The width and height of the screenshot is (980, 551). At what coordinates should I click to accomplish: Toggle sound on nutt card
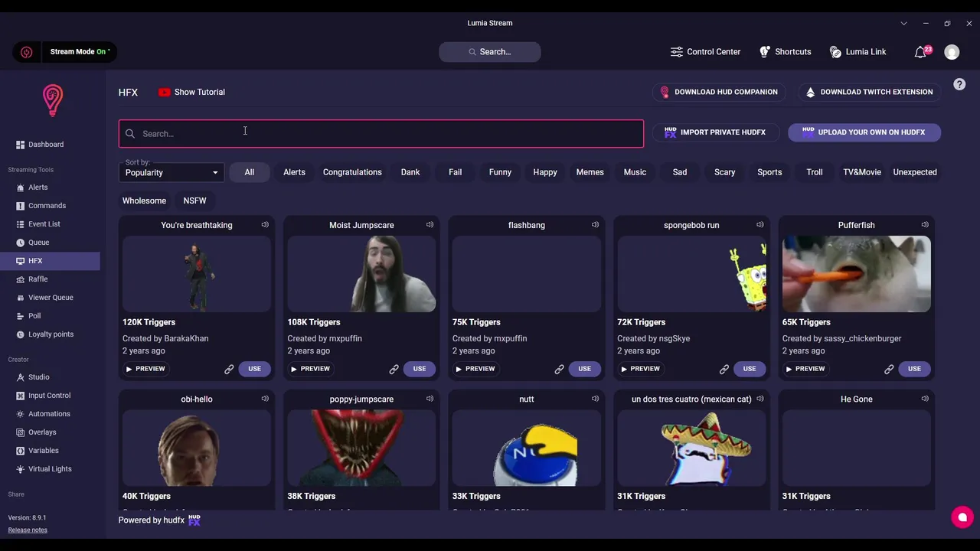(x=595, y=399)
